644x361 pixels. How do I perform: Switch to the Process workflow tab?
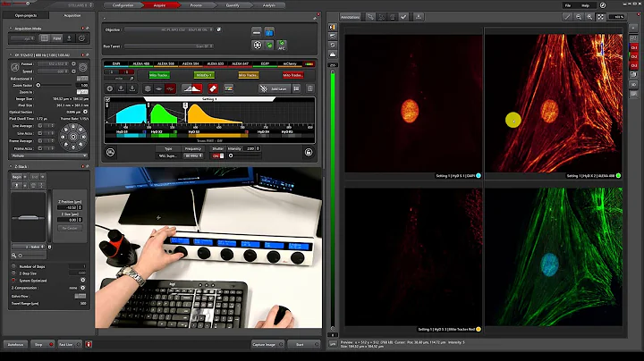pos(197,5)
